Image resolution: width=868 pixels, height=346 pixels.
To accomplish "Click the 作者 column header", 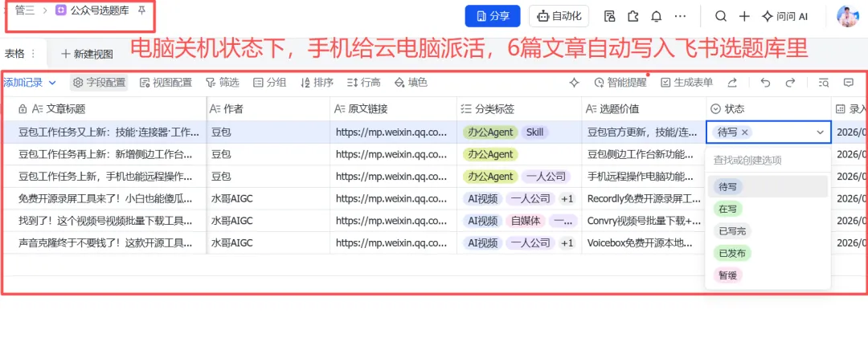I will coord(268,109).
